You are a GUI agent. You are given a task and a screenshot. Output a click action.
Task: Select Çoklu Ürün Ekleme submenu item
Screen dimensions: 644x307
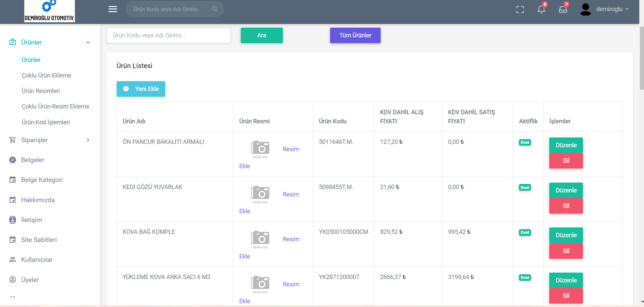[x=47, y=75]
